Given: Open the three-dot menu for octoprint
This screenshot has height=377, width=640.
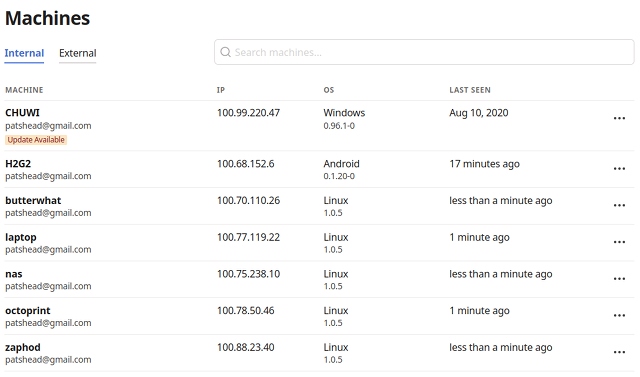Looking at the screenshot, I should pyautogui.click(x=619, y=315).
